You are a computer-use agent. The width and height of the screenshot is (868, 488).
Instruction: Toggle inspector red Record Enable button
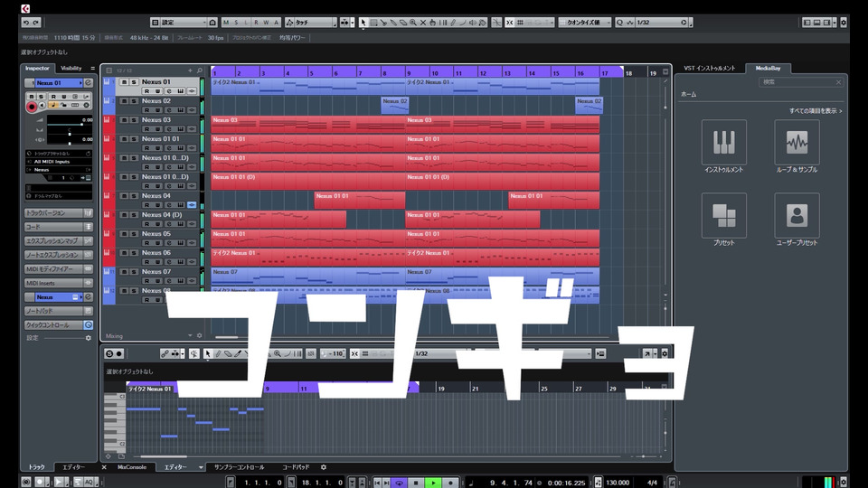point(32,107)
